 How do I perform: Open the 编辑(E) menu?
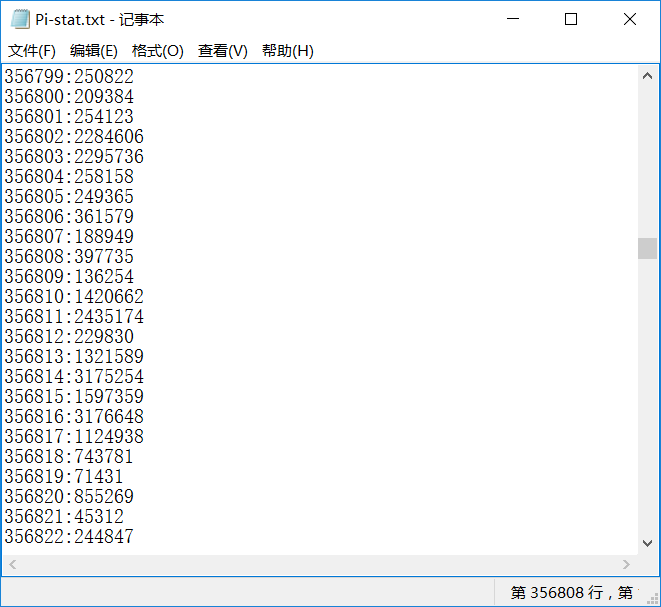click(x=94, y=51)
